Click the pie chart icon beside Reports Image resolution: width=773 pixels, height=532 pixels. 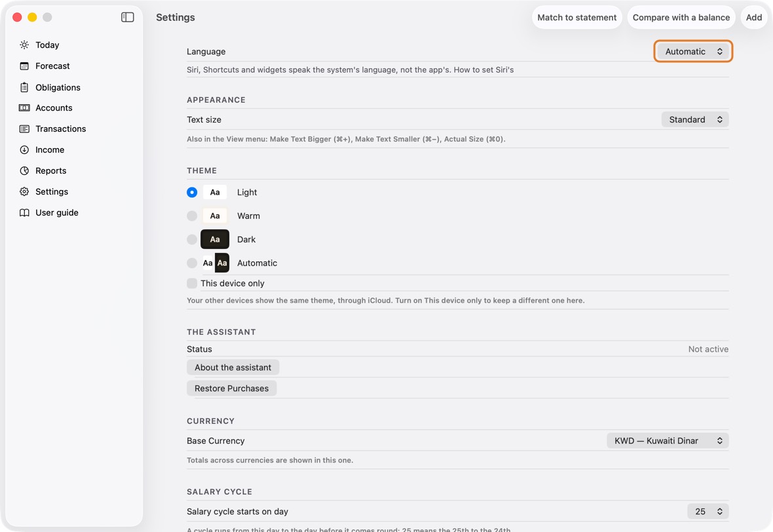[x=24, y=170]
